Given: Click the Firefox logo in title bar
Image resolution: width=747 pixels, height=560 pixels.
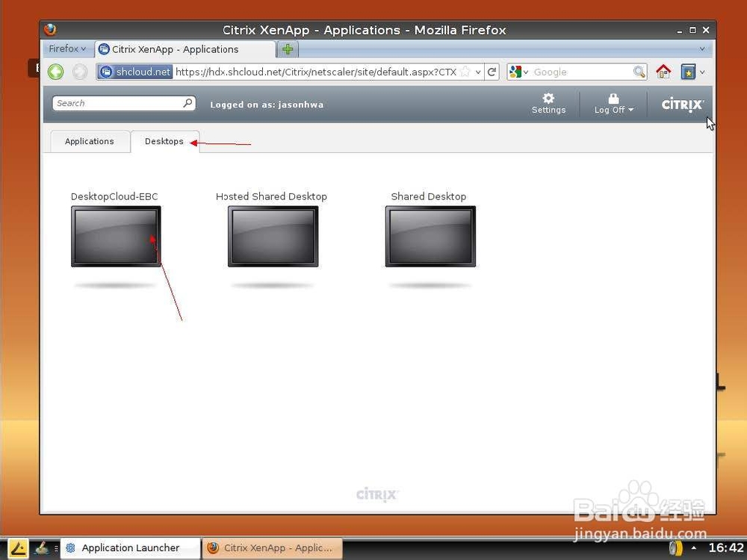Looking at the screenshot, I should [50, 30].
